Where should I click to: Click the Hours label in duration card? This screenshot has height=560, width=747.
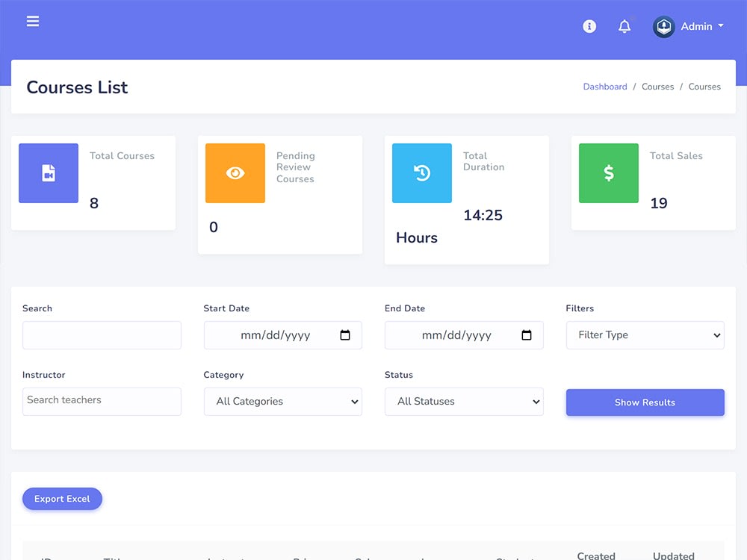(417, 237)
